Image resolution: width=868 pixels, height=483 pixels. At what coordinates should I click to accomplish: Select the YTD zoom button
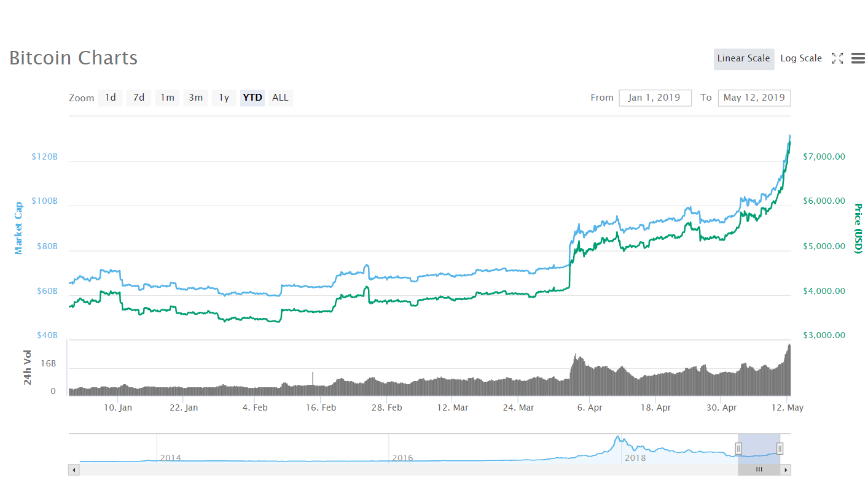252,97
